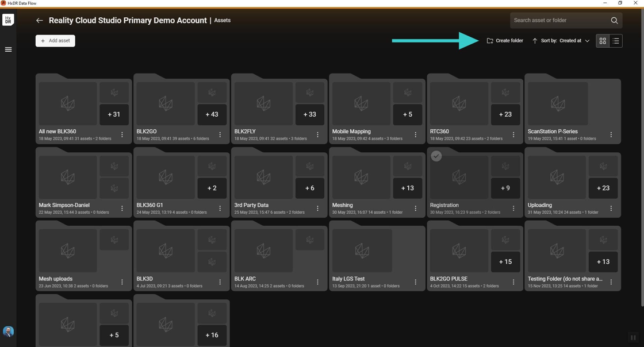Click the Add asset button
644x347 pixels.
[55, 41]
